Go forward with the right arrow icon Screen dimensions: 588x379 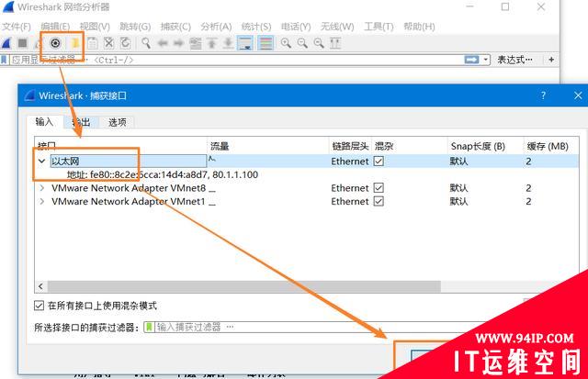(178, 43)
